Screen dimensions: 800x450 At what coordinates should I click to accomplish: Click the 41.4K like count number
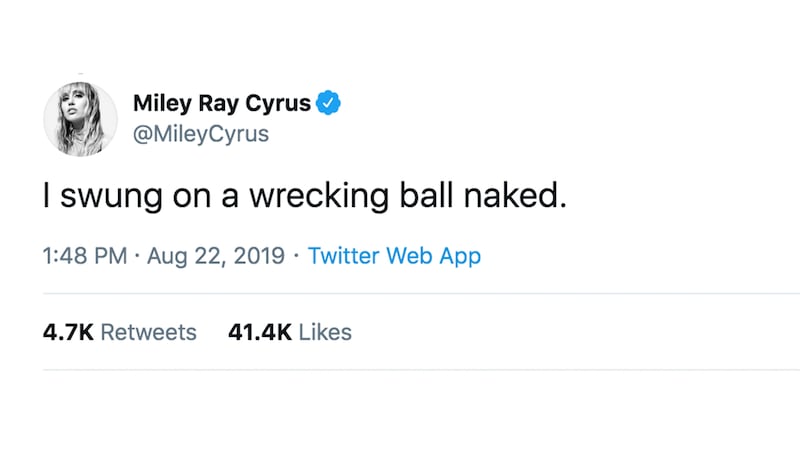pos(258,332)
